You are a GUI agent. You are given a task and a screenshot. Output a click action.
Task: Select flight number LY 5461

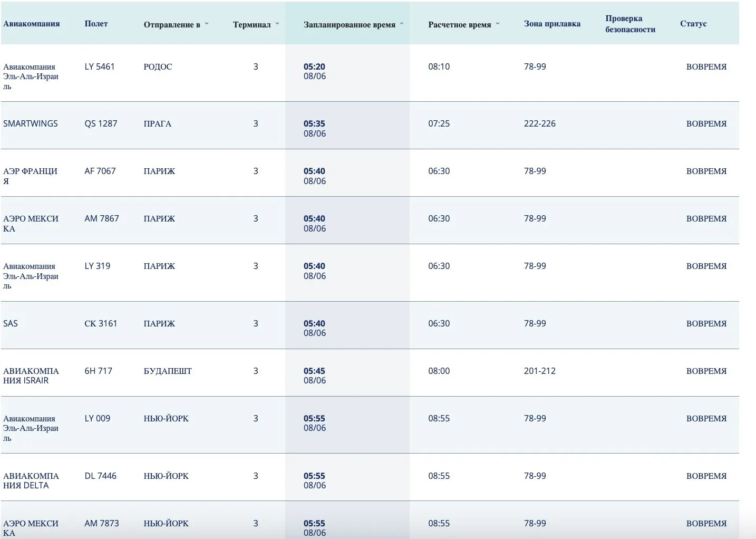100,66
